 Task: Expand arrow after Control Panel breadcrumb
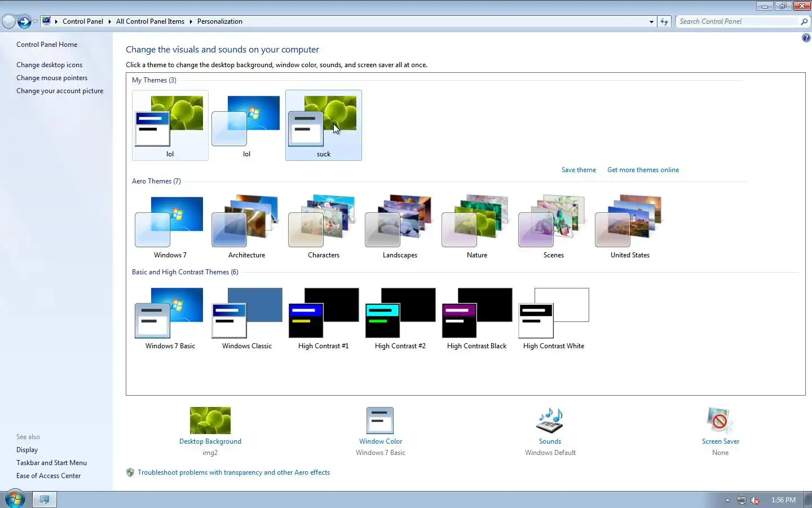click(109, 21)
